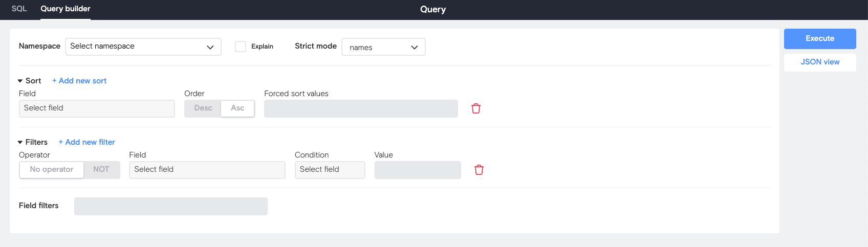Choose the No operator option
Image resolution: width=868 pixels, height=247 pixels.
52,170
